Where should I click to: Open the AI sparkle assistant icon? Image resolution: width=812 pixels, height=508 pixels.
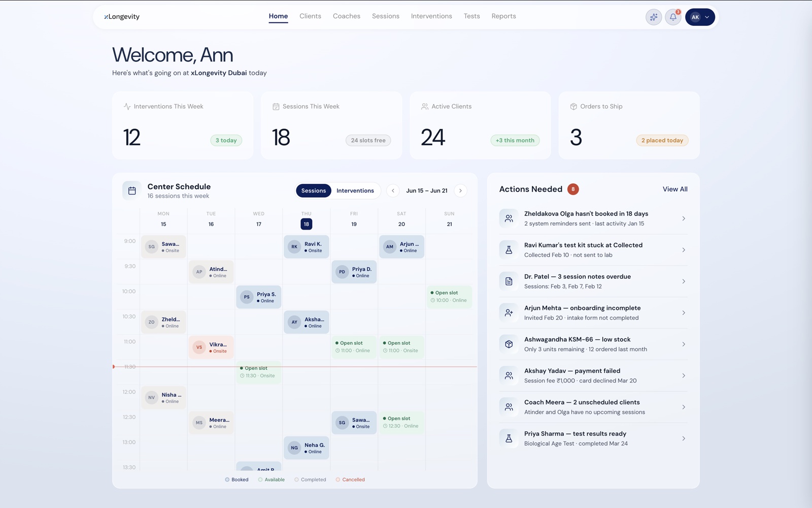(x=654, y=17)
